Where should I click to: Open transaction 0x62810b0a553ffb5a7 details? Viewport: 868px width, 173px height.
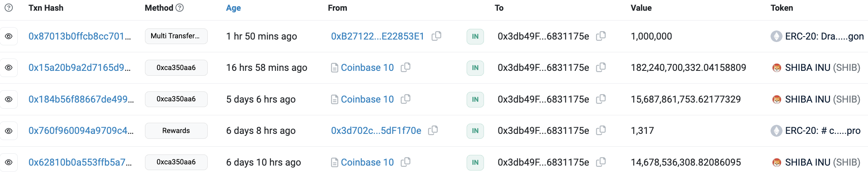(80, 162)
